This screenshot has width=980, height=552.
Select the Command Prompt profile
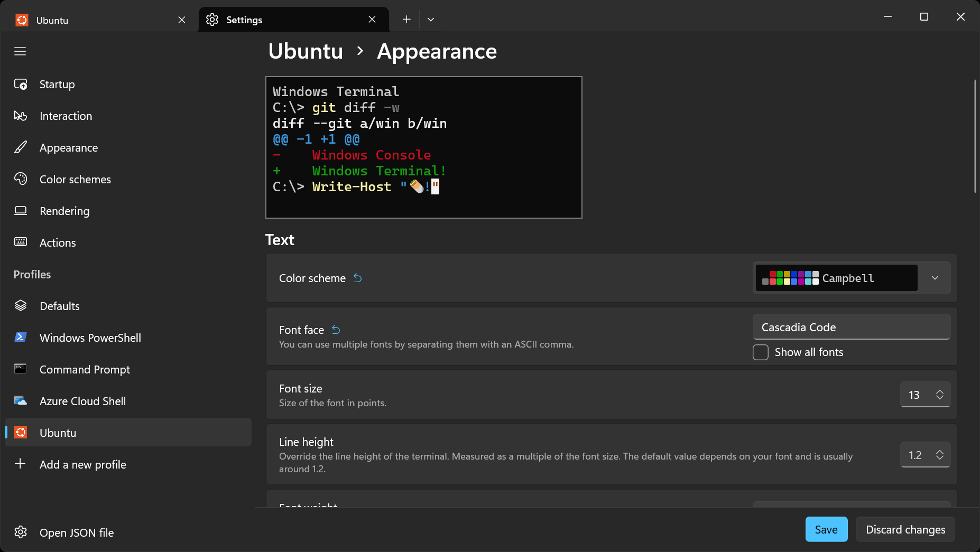85,369
